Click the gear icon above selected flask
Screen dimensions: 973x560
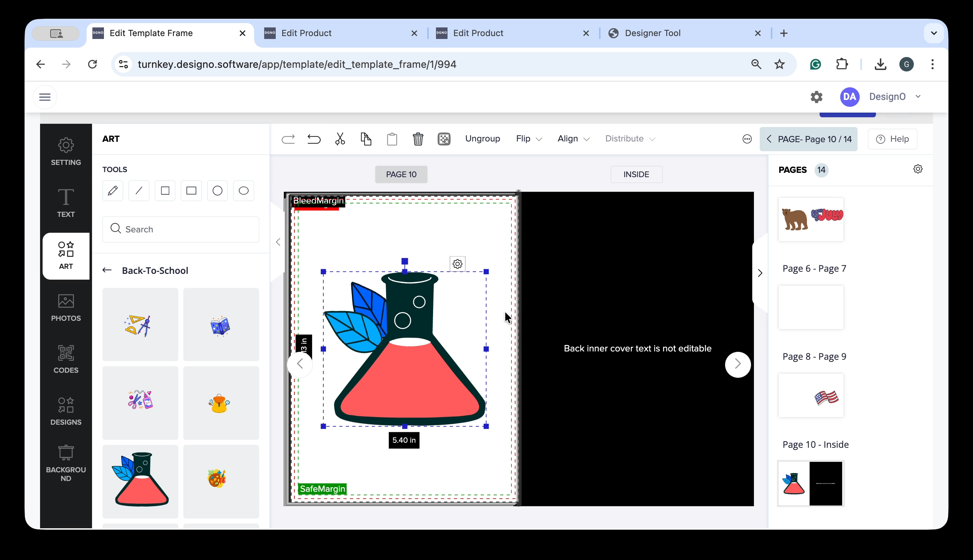pyautogui.click(x=457, y=264)
